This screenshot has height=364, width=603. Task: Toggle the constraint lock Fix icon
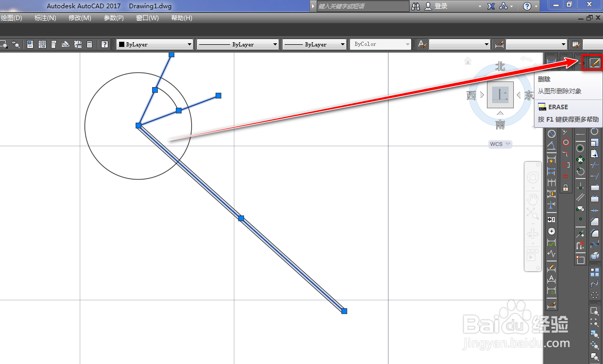click(565, 188)
